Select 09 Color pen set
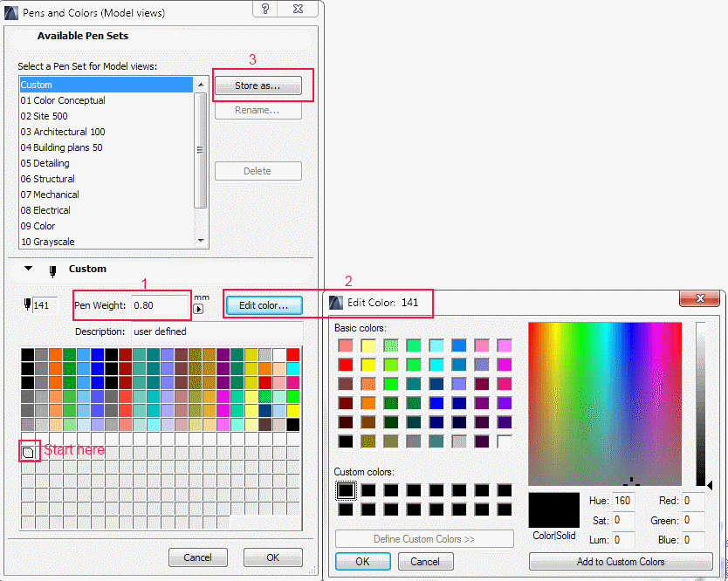 point(106,226)
